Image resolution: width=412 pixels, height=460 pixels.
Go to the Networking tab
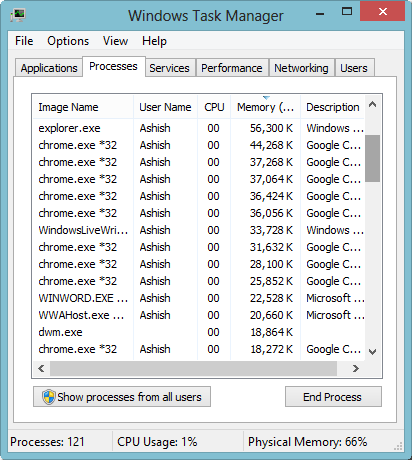(301, 68)
